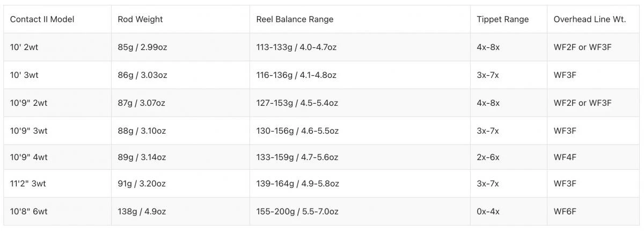Viewport: 644px width, 231px height.
Task: Click the 155-200g / 5.5-7.0oz reel range
Action: [x=297, y=212]
